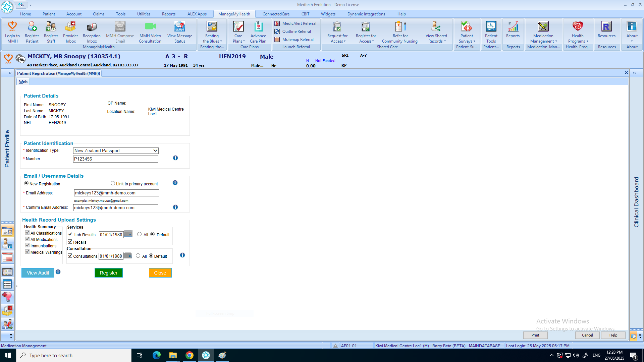Click into the Email Address field

(116, 193)
